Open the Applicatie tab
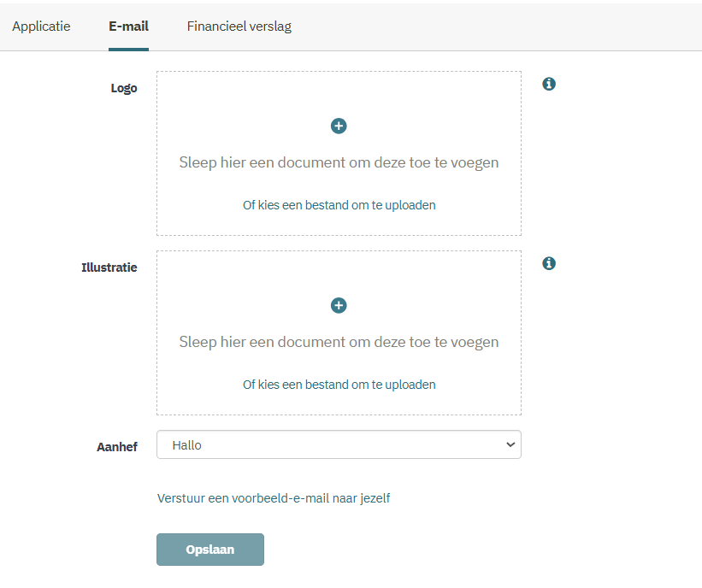The height and width of the screenshot is (588, 702). tap(41, 26)
